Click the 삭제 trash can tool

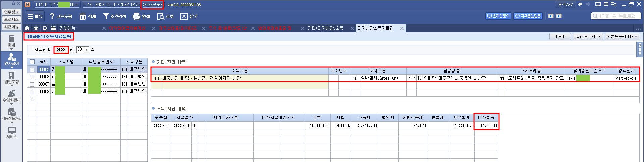point(88,16)
